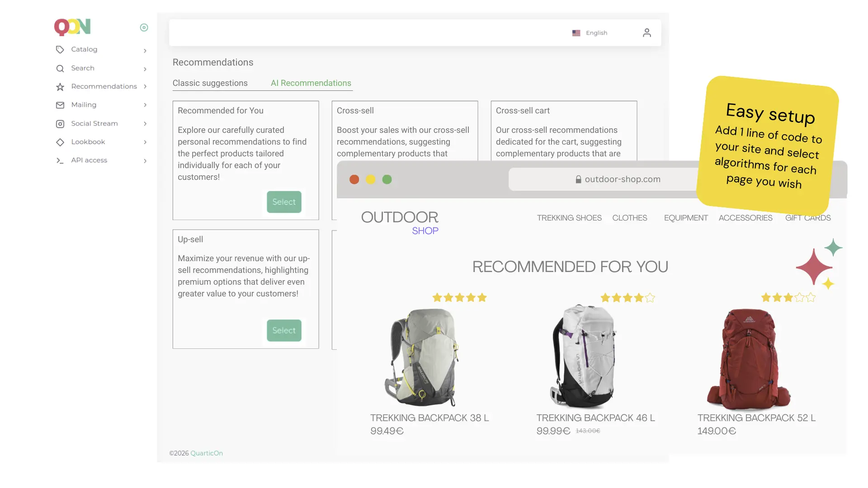The width and height of the screenshot is (868, 488).
Task: Toggle the sidebar collapse circle icon
Action: [x=144, y=28]
